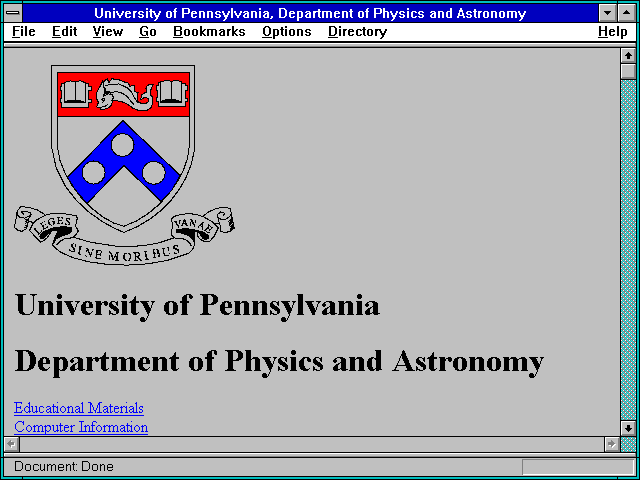Click the University of Pennsylvania shield crest image
This screenshot has height=480, width=640.
tap(124, 164)
